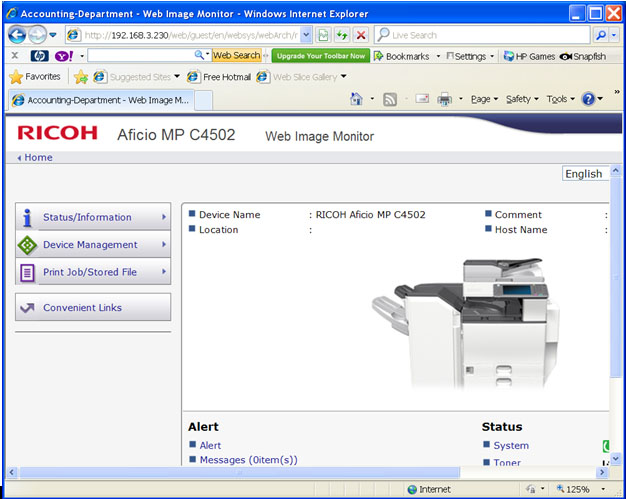The image size is (626, 499).
Task: Click the RICOH logo
Action: (57, 133)
